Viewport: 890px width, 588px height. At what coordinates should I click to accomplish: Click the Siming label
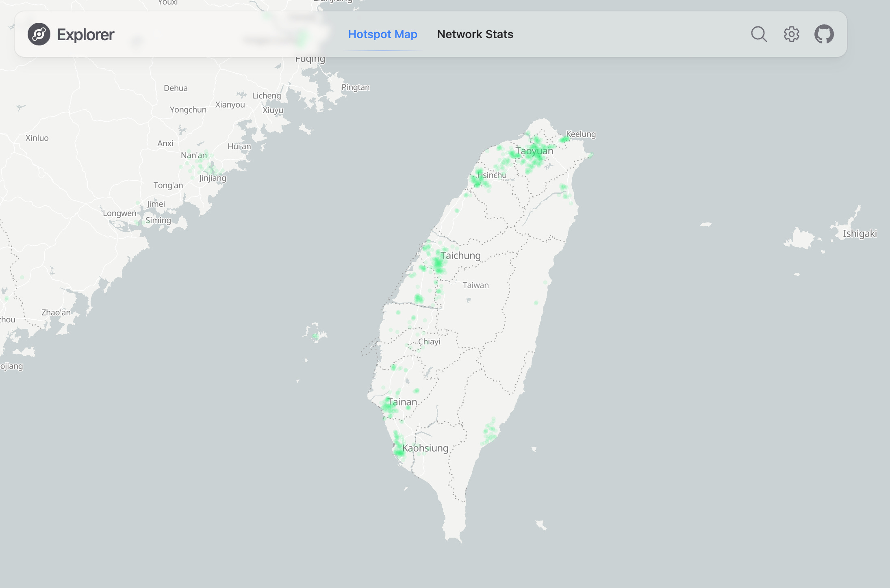tap(158, 220)
